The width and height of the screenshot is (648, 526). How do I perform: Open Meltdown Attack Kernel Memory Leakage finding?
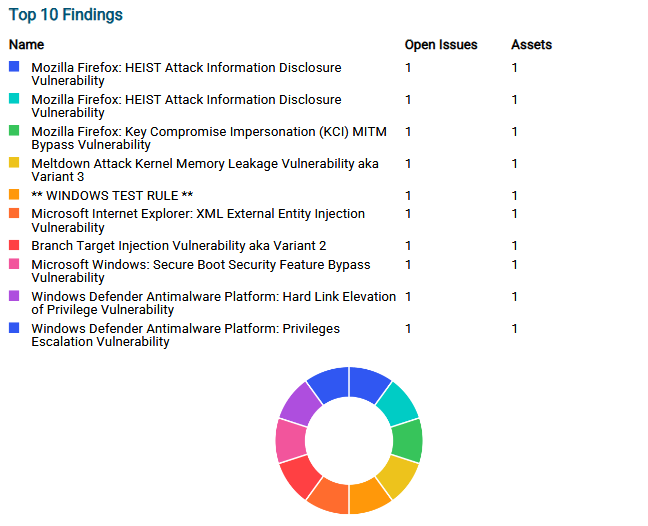click(204, 170)
